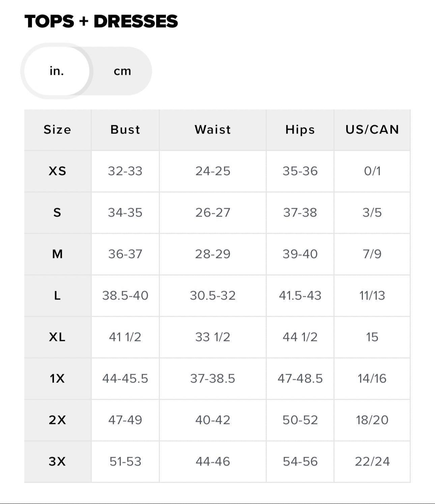Select the S size row label
The height and width of the screenshot is (504, 435).
(57, 213)
